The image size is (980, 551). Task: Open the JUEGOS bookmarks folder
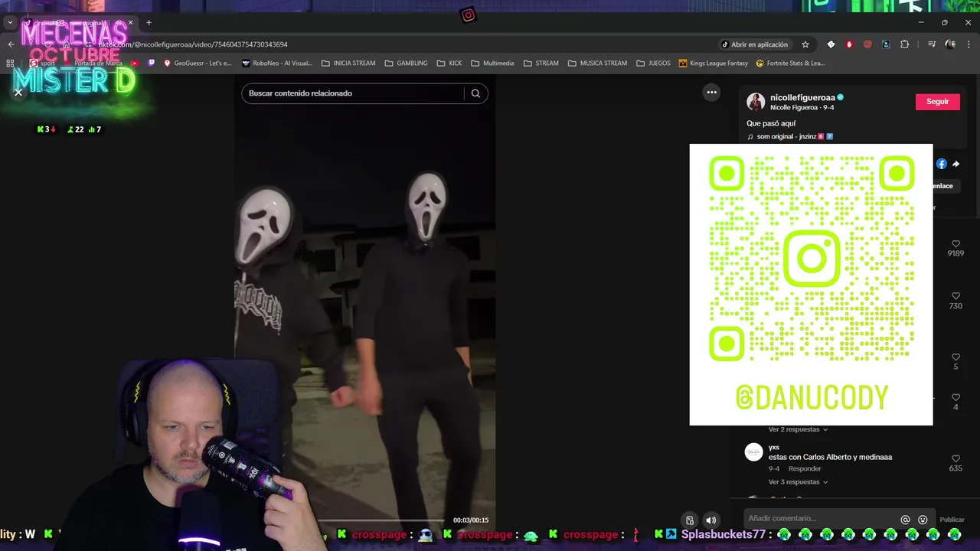click(x=653, y=64)
